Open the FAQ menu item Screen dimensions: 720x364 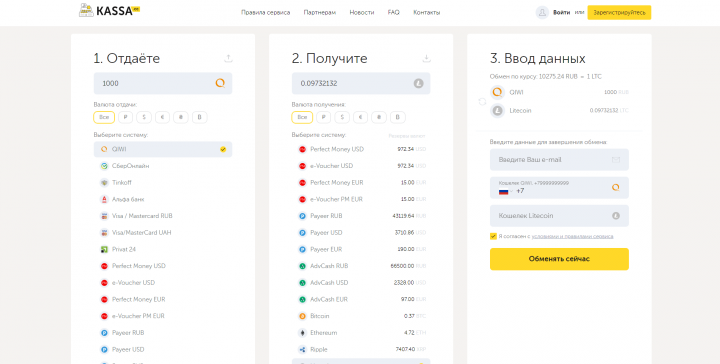click(394, 12)
